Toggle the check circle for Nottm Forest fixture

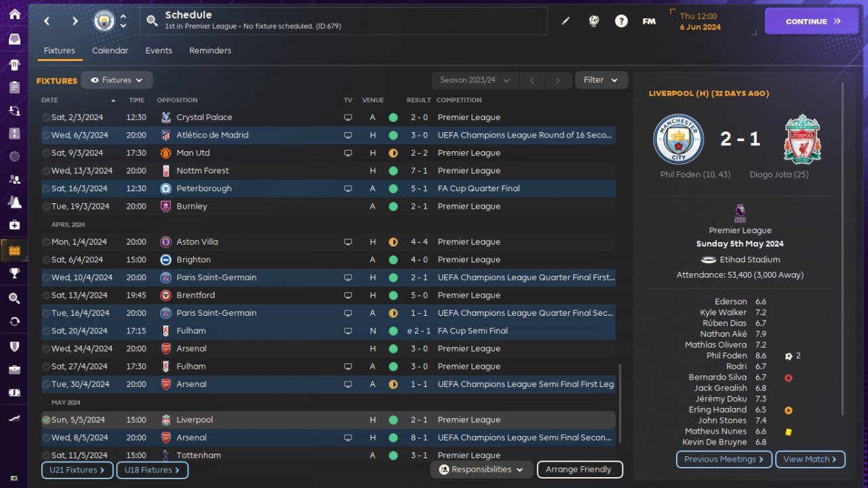pos(45,171)
